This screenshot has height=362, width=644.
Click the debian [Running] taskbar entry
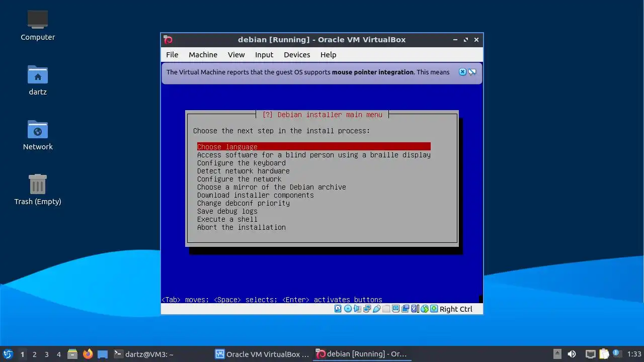(362, 354)
